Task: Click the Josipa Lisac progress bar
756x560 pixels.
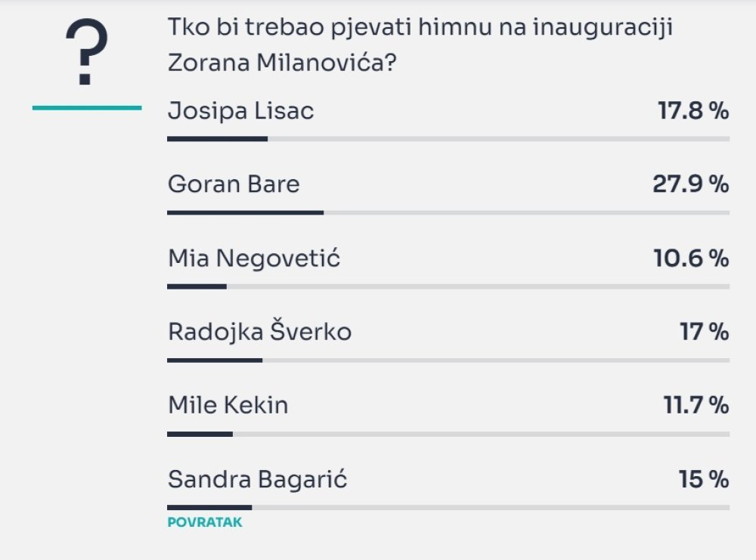Action: (448, 139)
